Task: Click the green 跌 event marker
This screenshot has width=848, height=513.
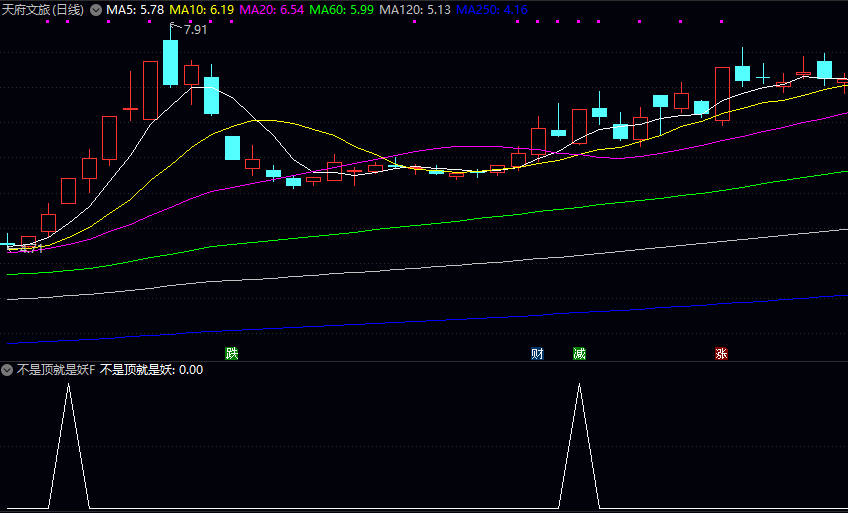Action: point(232,353)
